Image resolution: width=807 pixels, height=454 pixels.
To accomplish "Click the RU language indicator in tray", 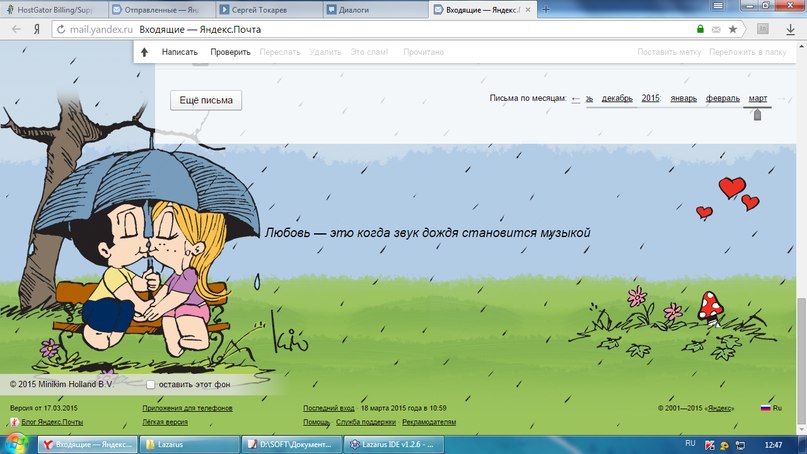I will point(690,443).
